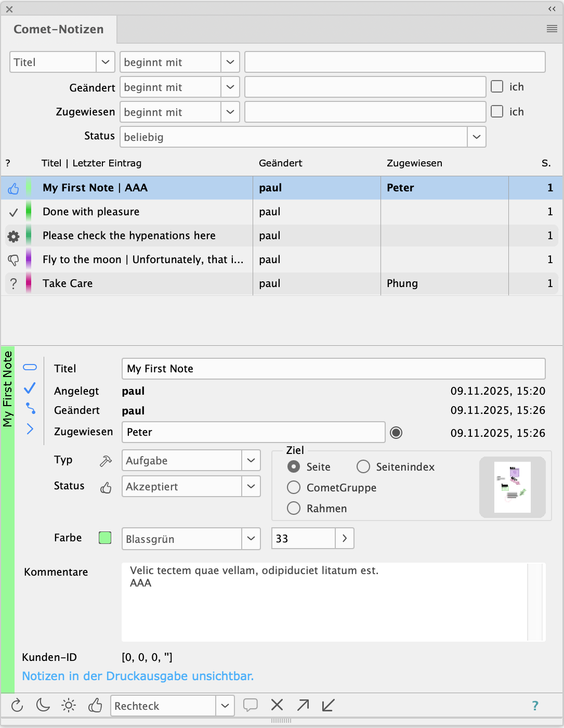
Task: Click 'Notizen in der Druckausgabe unsichtbar' link
Action: pos(138,676)
